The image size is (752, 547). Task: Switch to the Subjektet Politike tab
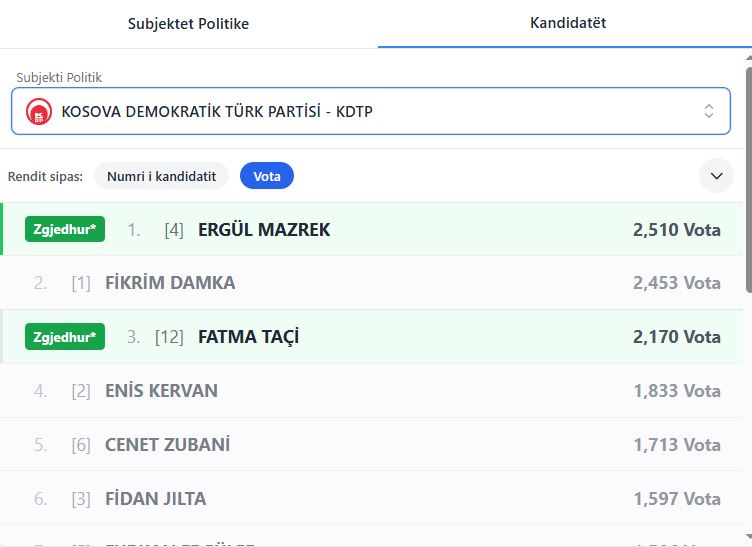pyautogui.click(x=188, y=24)
